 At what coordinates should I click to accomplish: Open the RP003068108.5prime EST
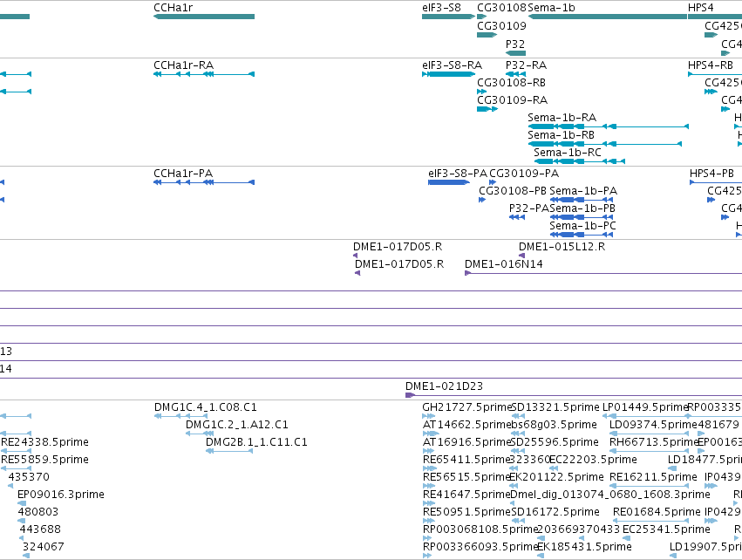426,538
